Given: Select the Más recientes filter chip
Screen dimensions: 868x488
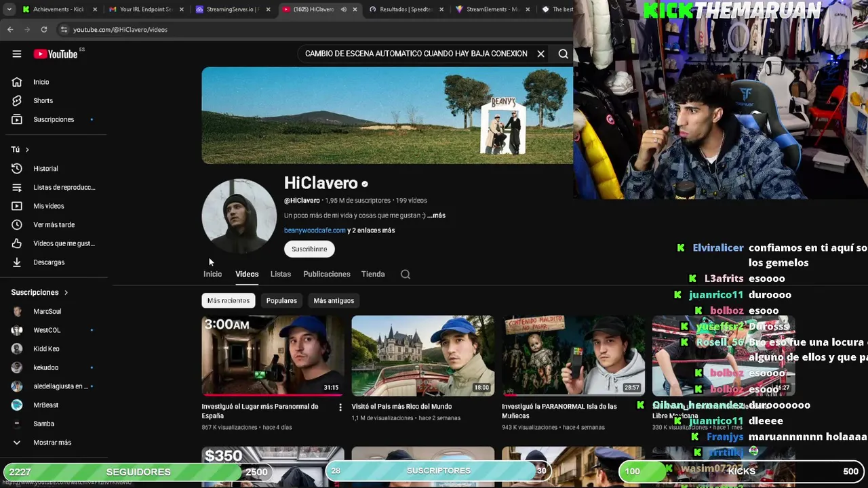Looking at the screenshot, I should point(229,300).
